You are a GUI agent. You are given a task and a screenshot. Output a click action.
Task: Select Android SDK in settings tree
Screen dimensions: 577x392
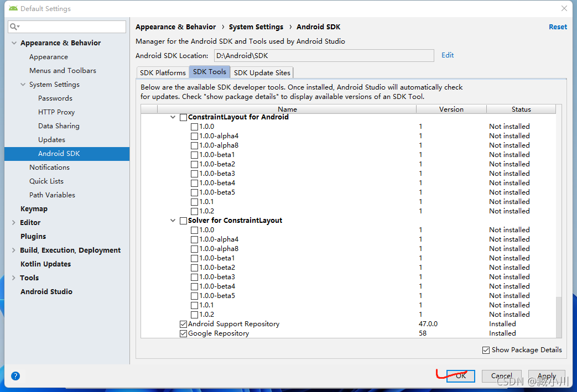pyautogui.click(x=67, y=154)
